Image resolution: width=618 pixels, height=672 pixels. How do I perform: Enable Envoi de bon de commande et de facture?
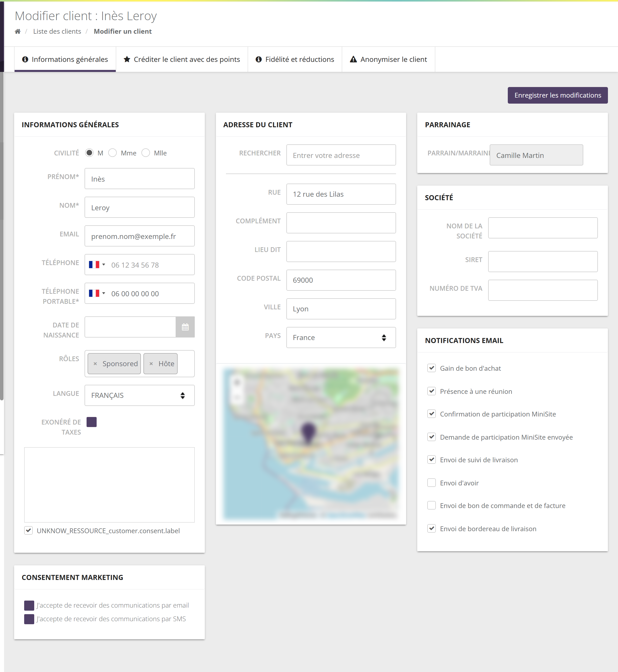pos(431,505)
